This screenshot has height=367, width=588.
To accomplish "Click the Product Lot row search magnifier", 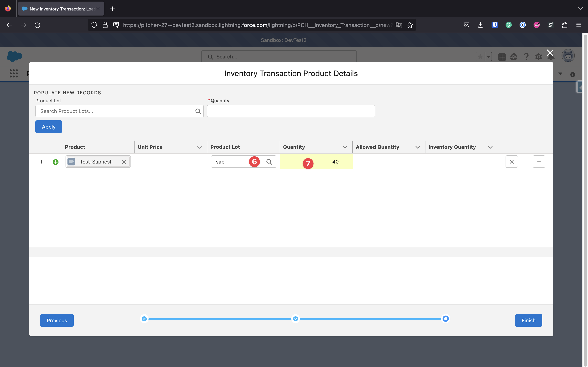I will [269, 162].
